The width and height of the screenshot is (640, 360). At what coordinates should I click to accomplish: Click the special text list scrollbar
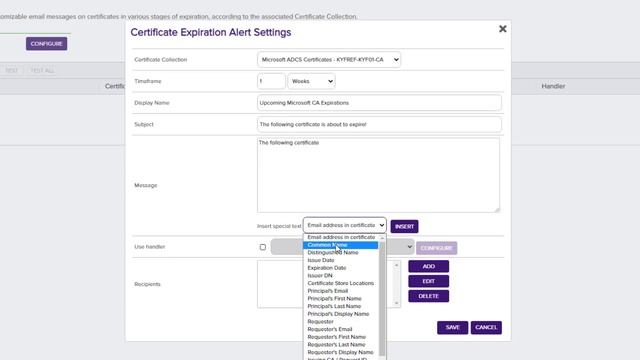coord(382,299)
